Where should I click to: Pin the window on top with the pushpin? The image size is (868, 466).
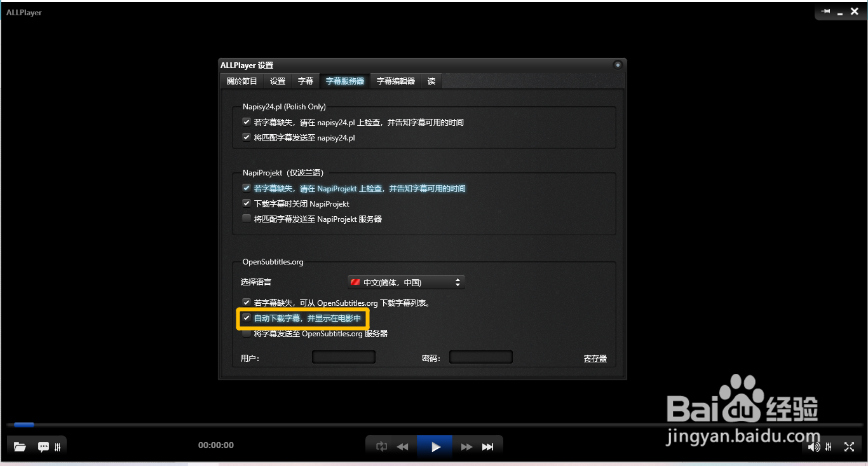point(825,11)
